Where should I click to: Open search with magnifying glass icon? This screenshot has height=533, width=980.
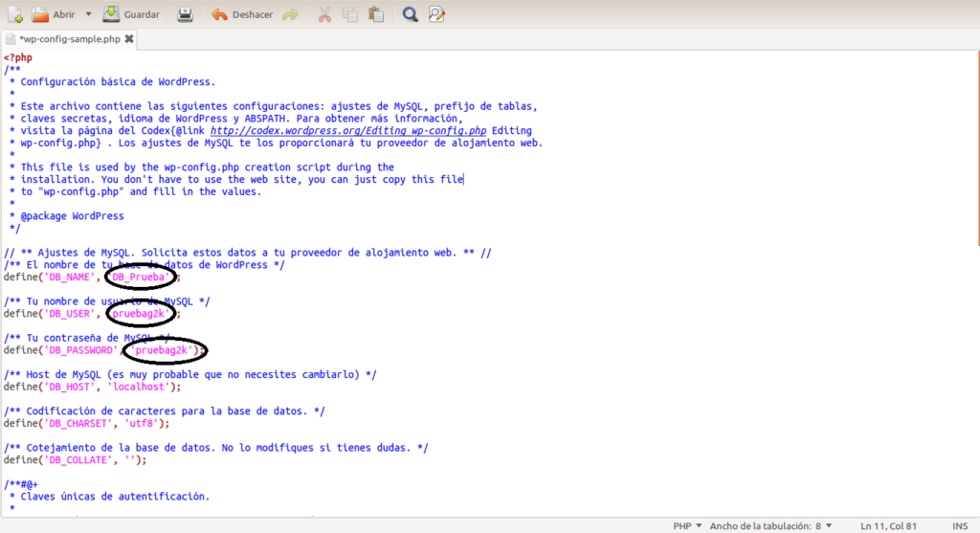410,13
